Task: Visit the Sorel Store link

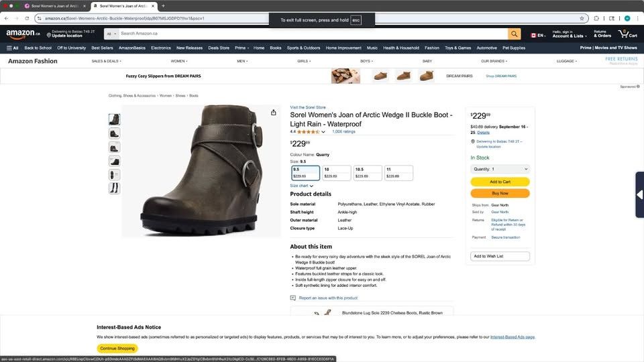Action: [x=308, y=107]
